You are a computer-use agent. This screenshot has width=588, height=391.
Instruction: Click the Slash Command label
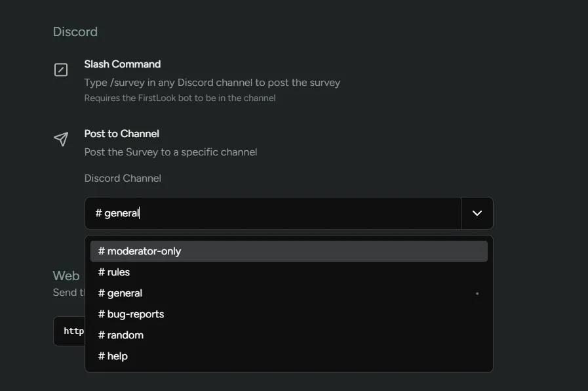click(x=122, y=64)
